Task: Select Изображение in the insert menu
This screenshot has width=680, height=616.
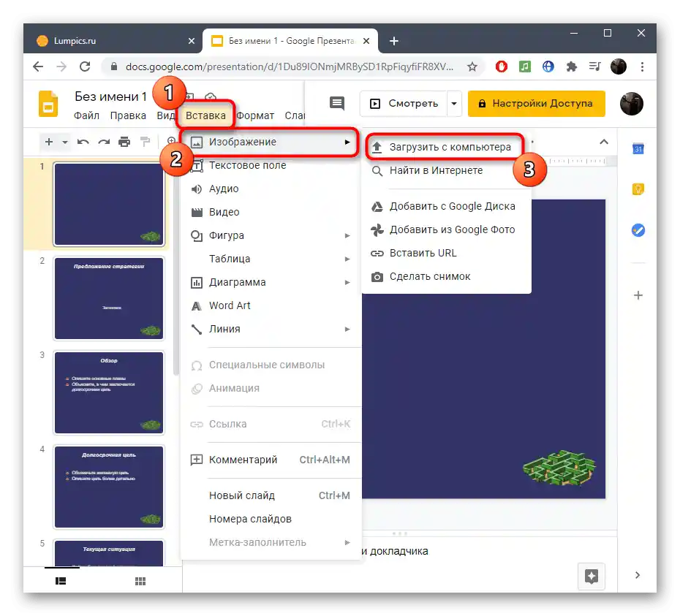Action: [x=271, y=142]
